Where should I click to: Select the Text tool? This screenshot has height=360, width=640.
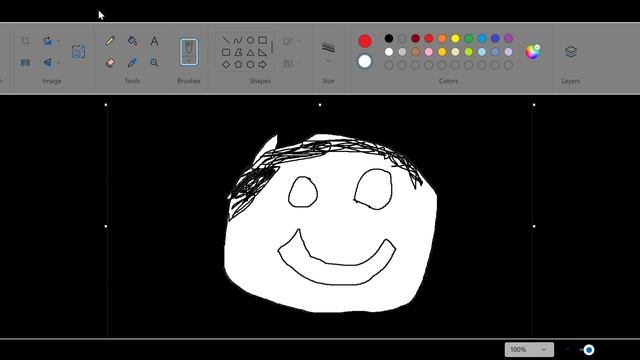click(x=154, y=40)
